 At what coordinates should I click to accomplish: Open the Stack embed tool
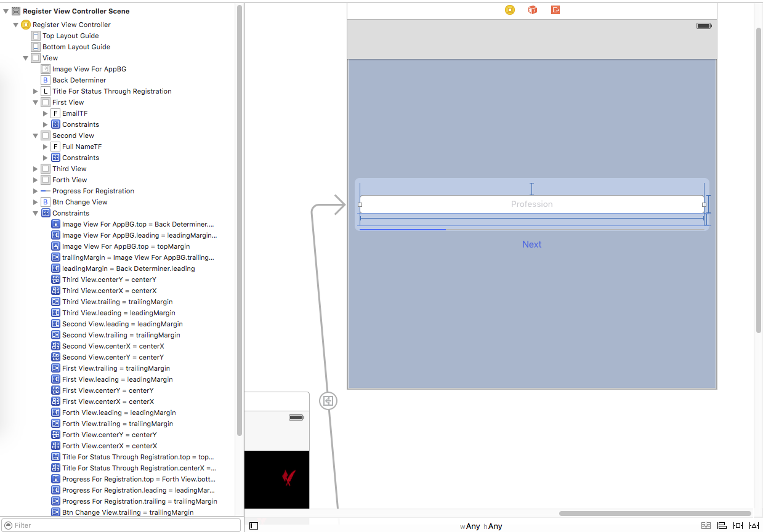(706, 526)
